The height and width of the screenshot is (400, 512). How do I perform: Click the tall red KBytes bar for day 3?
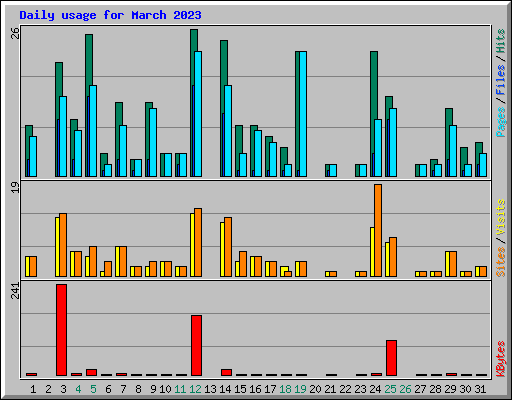(x=61, y=330)
